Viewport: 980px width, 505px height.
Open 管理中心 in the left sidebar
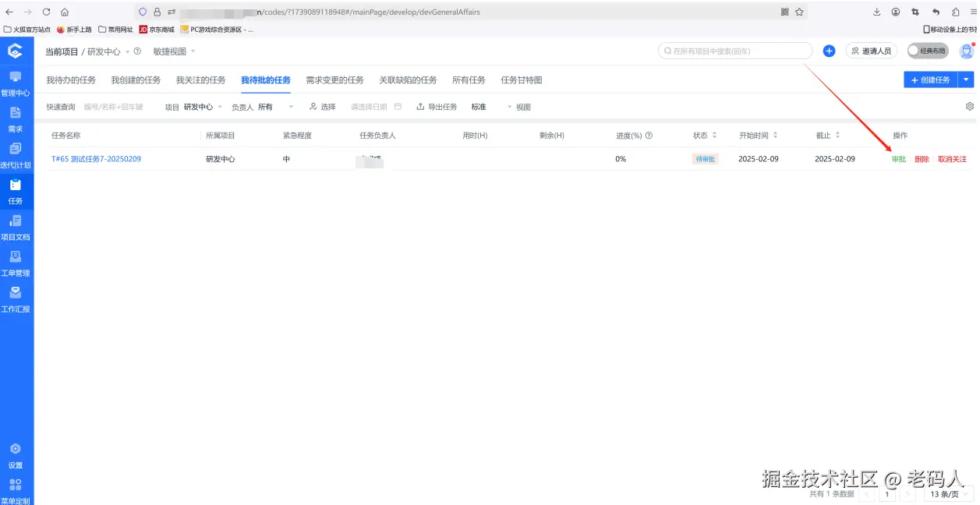coord(16,84)
